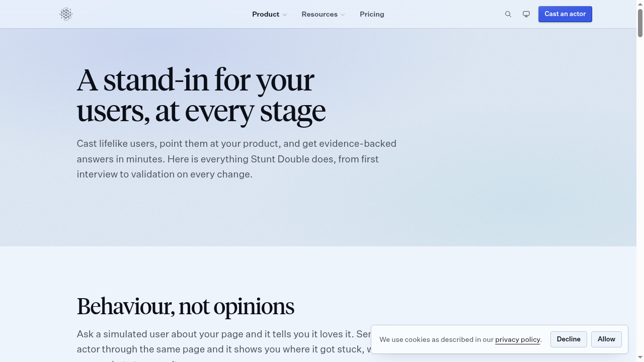Viewport: 644px width, 362px height.
Task: Go to the Pricing page
Action: point(372,14)
